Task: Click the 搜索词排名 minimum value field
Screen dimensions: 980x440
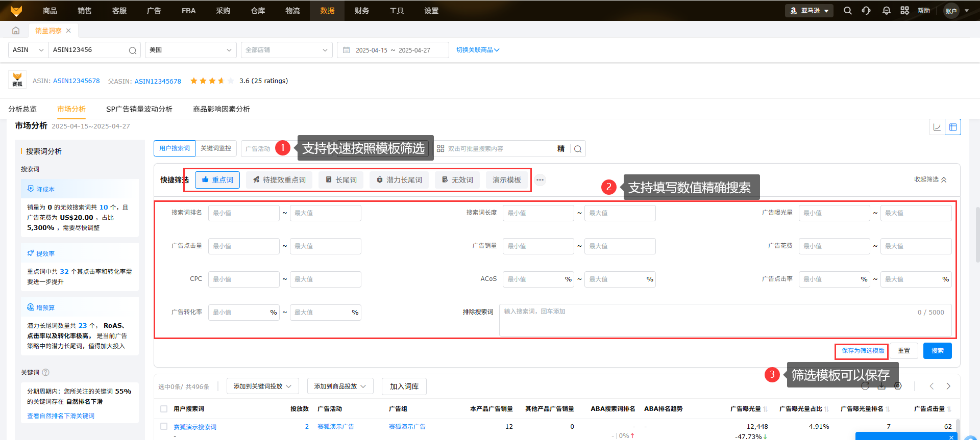Action: (243, 213)
